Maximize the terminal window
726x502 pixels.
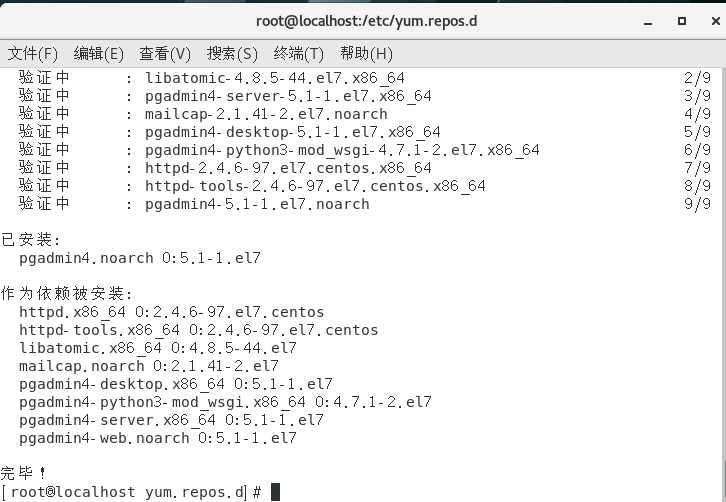(682, 21)
